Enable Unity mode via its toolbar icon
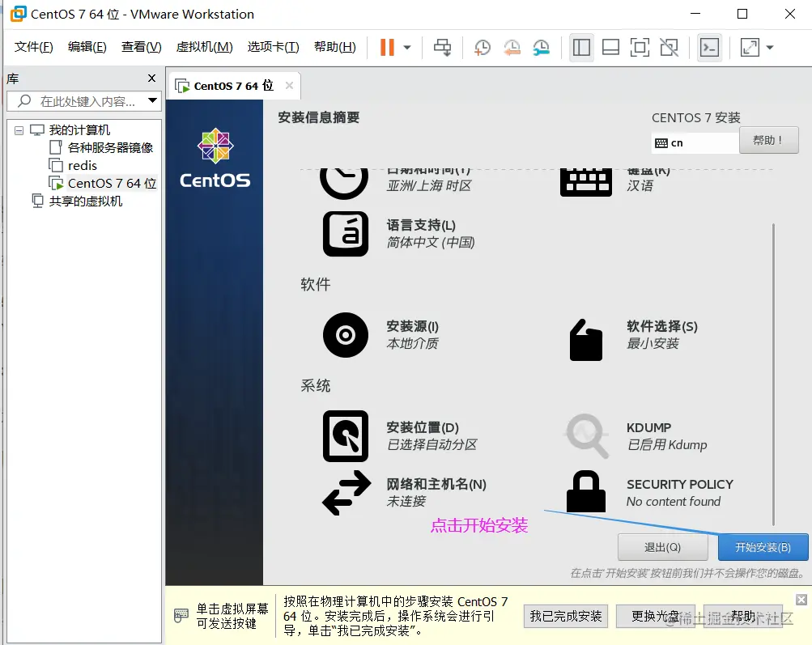The width and height of the screenshot is (812, 645). 669,47
